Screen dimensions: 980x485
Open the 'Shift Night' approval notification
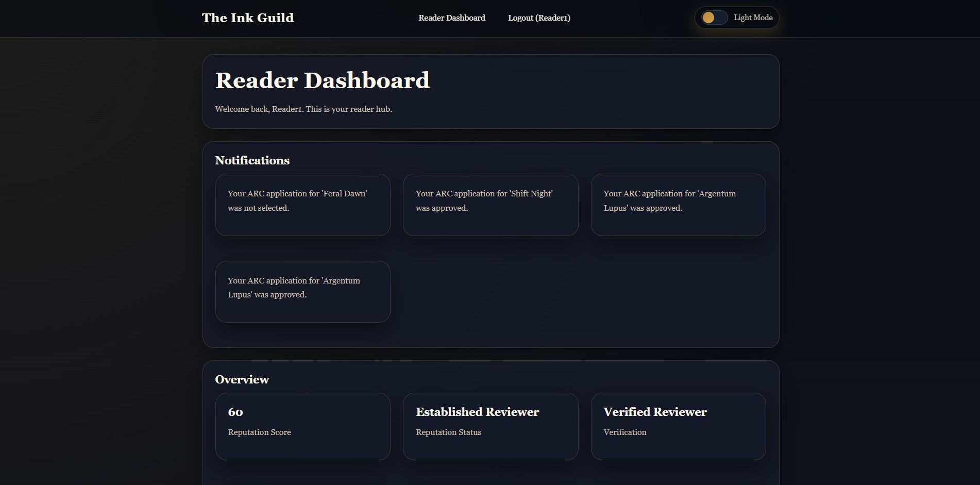coord(490,205)
